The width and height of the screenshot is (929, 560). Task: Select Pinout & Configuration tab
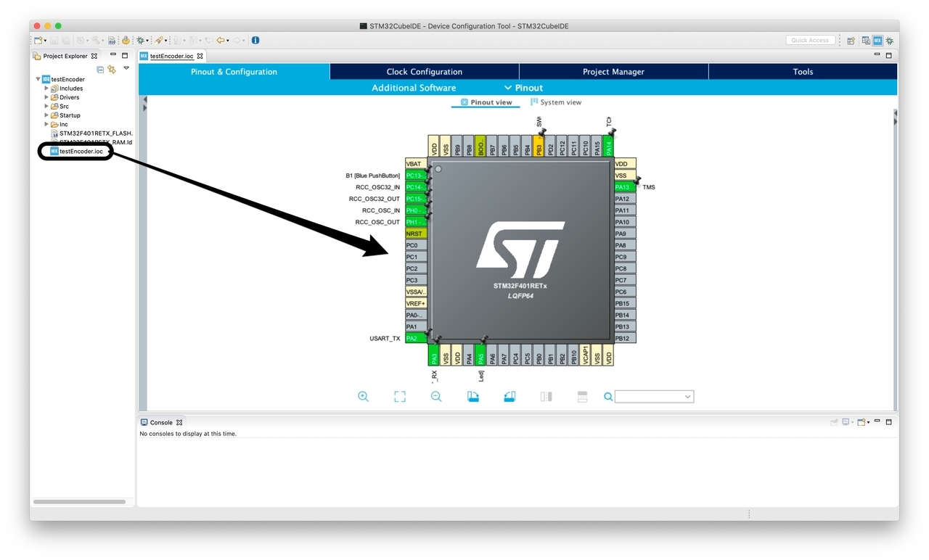click(x=234, y=72)
